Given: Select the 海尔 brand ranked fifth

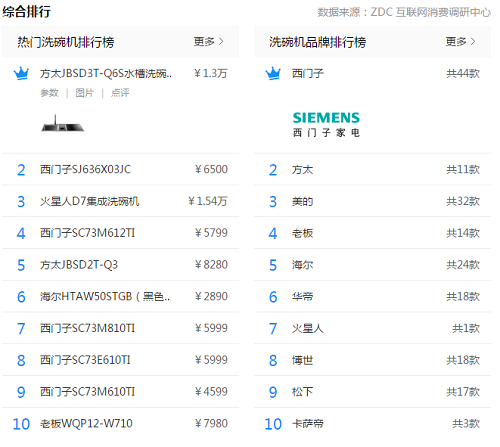Looking at the screenshot, I should [x=303, y=265].
